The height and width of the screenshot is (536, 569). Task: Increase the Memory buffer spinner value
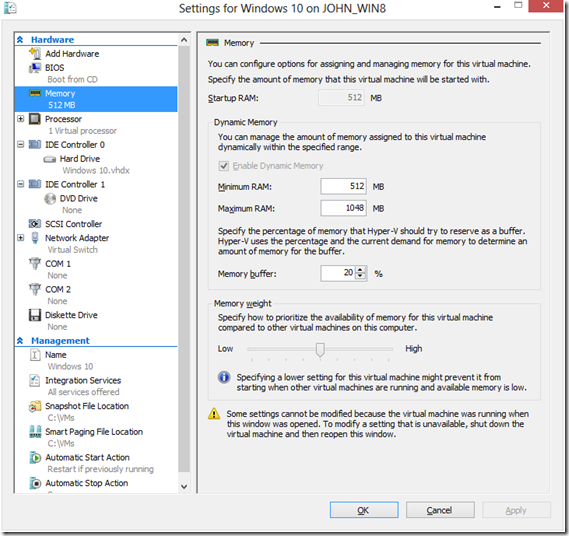coord(360,270)
